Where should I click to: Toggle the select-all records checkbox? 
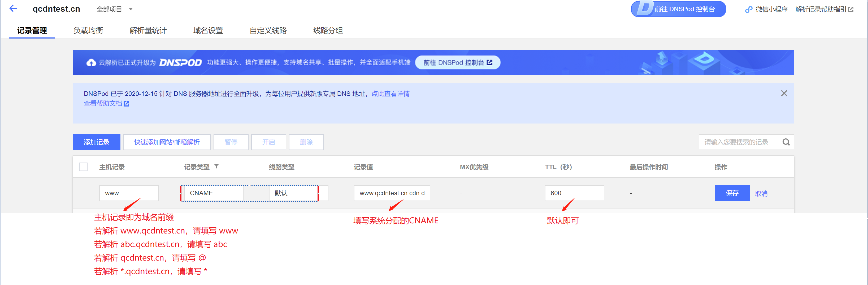point(83,167)
